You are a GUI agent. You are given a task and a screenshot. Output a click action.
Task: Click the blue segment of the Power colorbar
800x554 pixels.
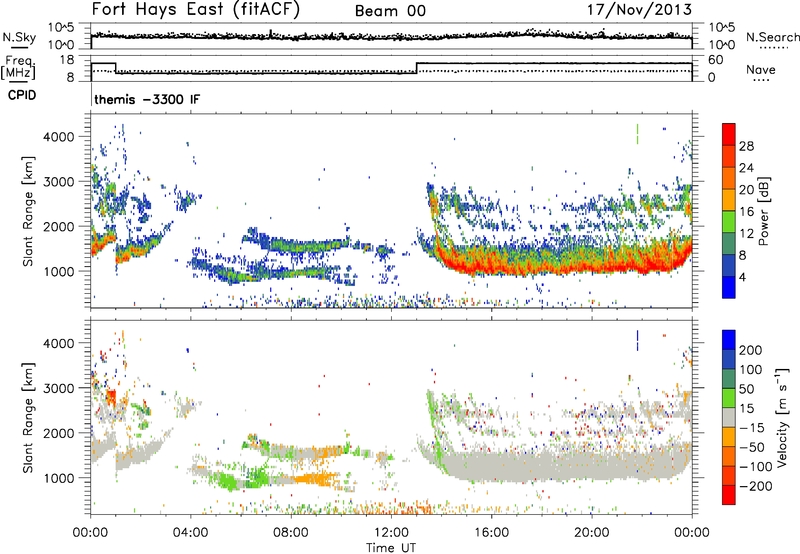(x=729, y=287)
